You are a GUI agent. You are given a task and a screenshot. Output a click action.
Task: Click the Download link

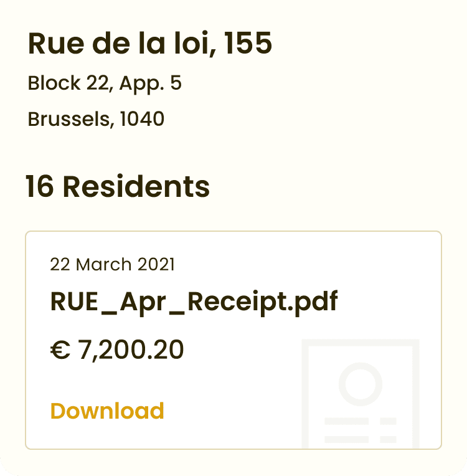(107, 411)
